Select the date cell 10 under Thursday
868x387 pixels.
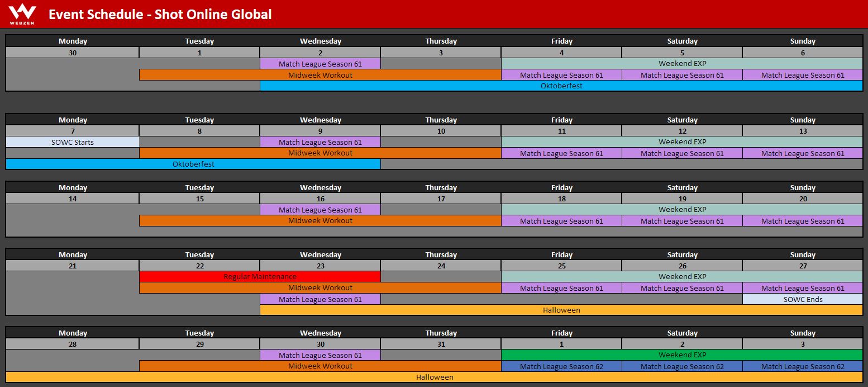[x=441, y=131]
